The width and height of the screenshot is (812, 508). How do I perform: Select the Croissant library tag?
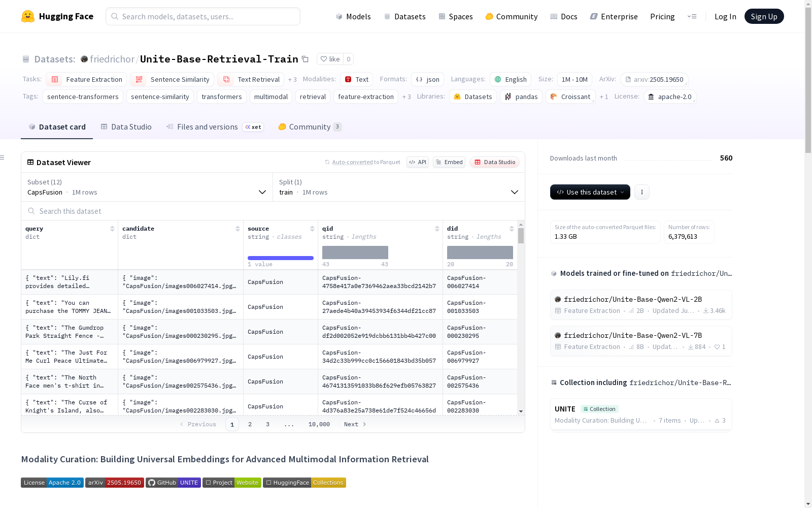[x=570, y=97]
